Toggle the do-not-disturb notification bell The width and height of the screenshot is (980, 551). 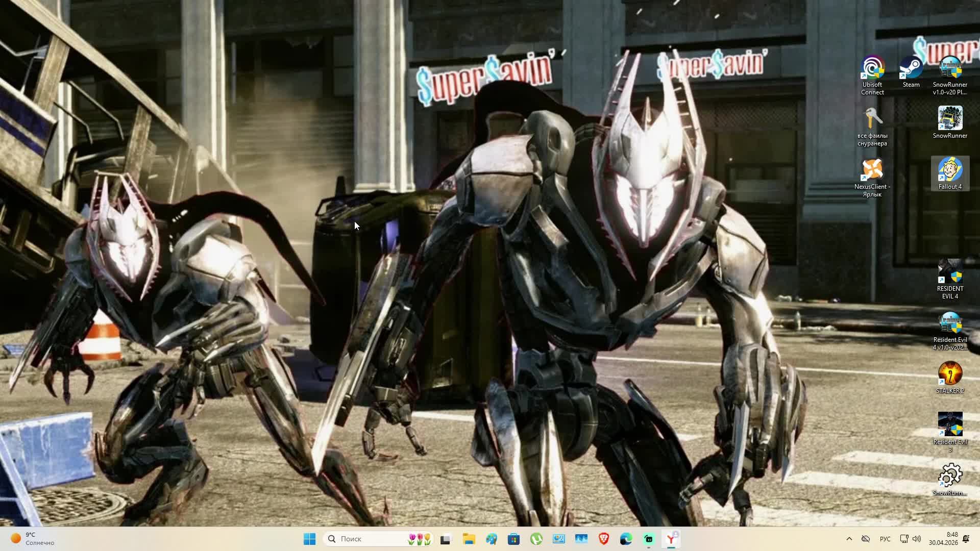pyautogui.click(x=966, y=539)
